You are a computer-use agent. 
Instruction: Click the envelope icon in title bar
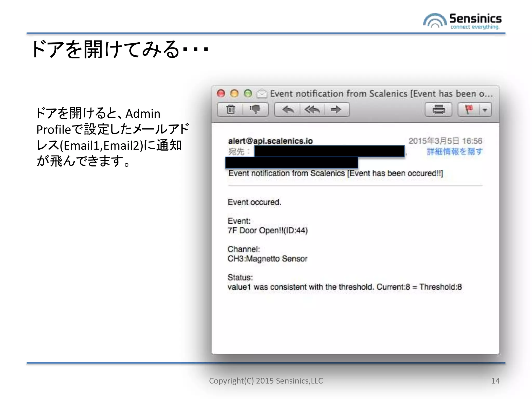[x=262, y=94]
